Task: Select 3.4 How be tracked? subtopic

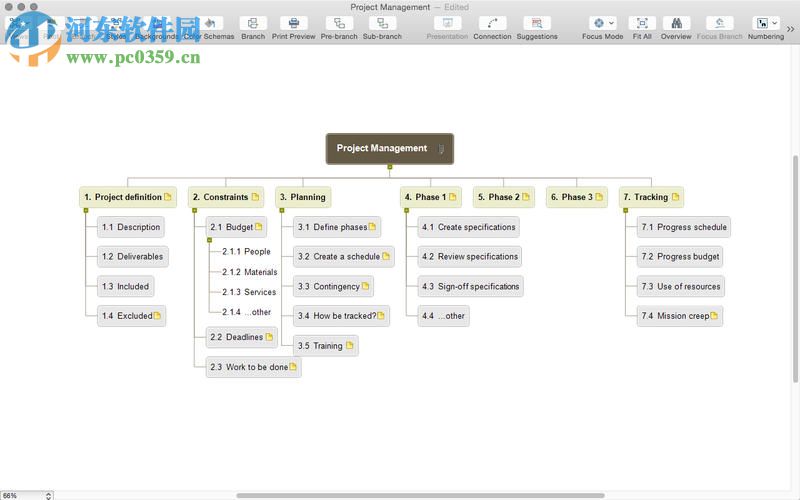Action: tap(341, 316)
